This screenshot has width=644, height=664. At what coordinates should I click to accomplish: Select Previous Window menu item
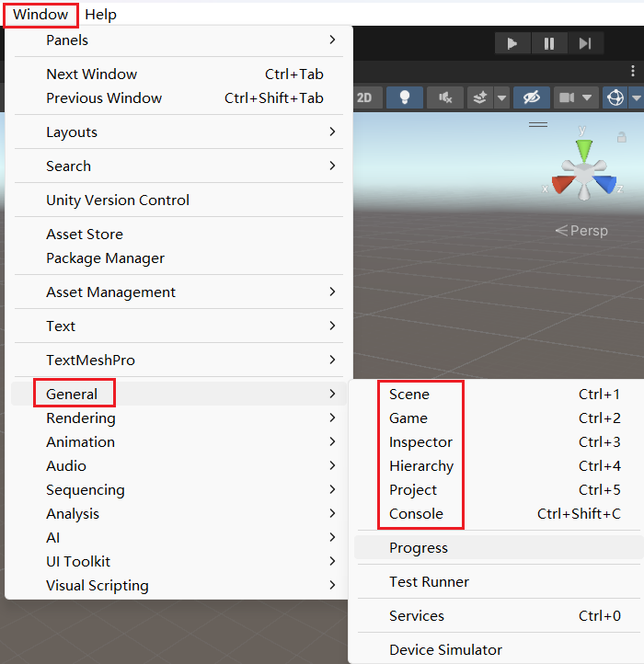pyautogui.click(x=178, y=97)
